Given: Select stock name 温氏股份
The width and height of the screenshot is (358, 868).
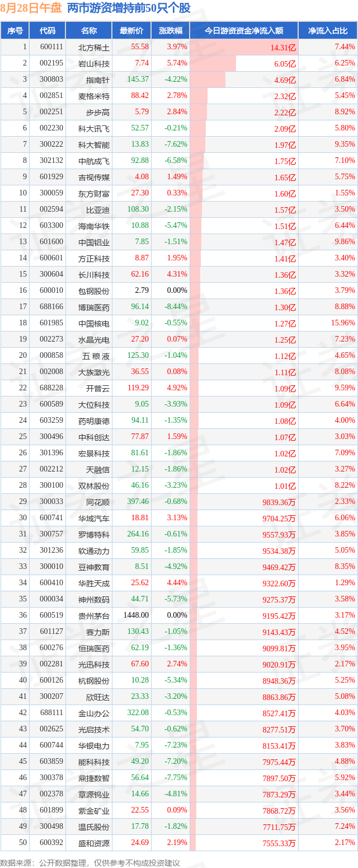Looking at the screenshot, I should [94, 827].
